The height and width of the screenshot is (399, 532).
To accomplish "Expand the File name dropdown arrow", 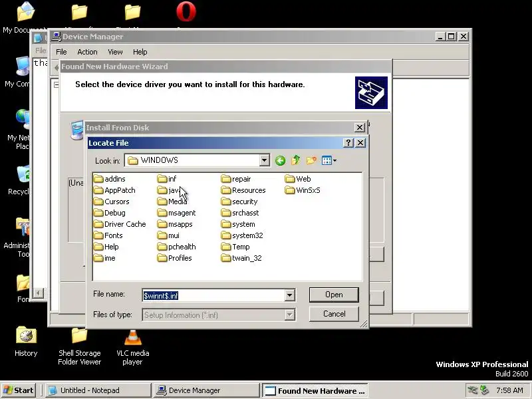I will coord(289,295).
